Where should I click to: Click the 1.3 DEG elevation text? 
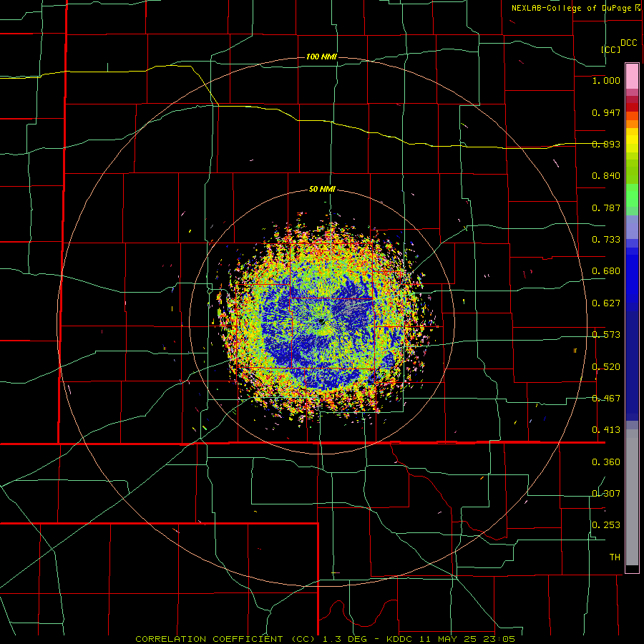tap(345, 639)
